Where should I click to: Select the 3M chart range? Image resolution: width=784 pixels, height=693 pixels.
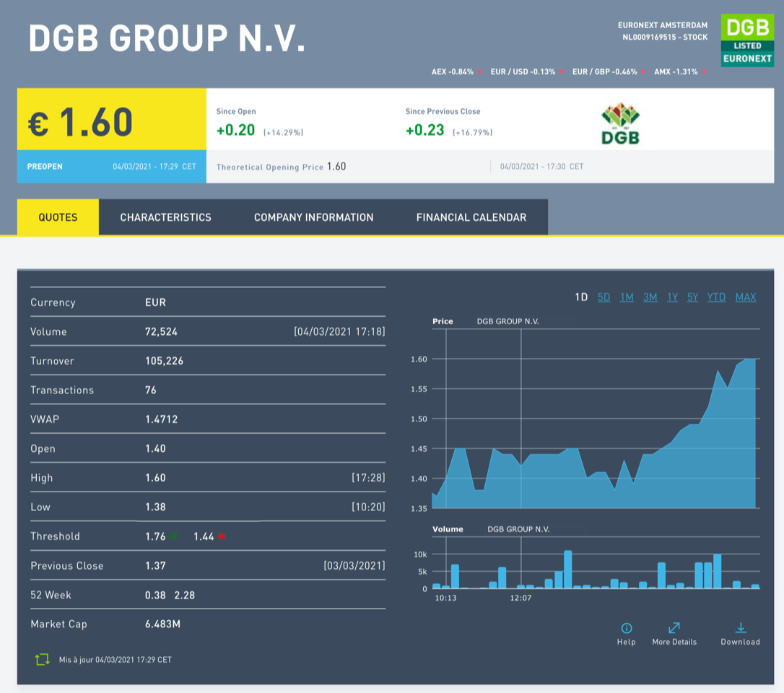point(650,297)
